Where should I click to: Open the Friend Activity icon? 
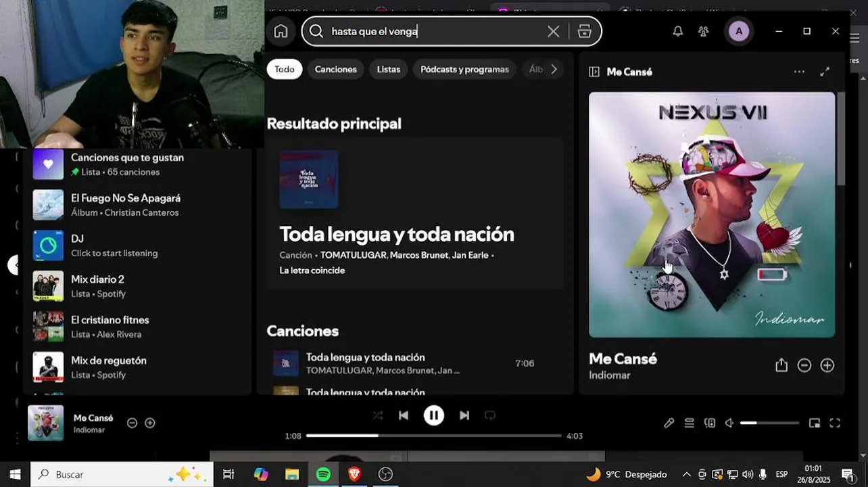click(x=703, y=31)
